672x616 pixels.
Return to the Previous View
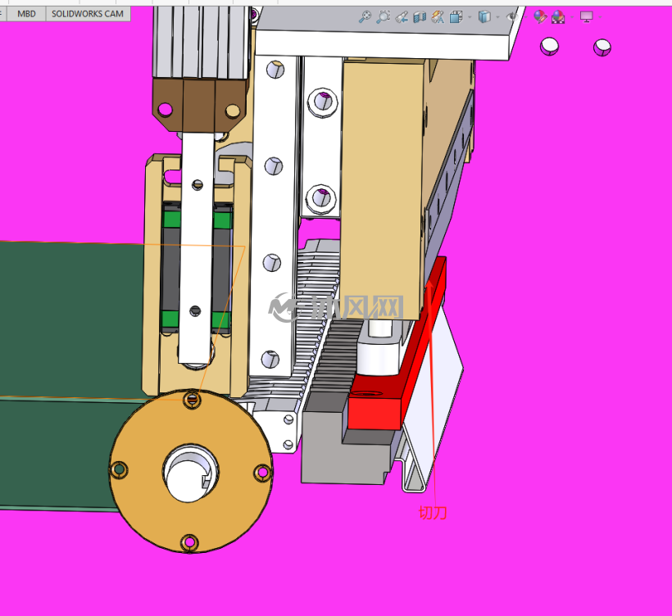point(401,17)
